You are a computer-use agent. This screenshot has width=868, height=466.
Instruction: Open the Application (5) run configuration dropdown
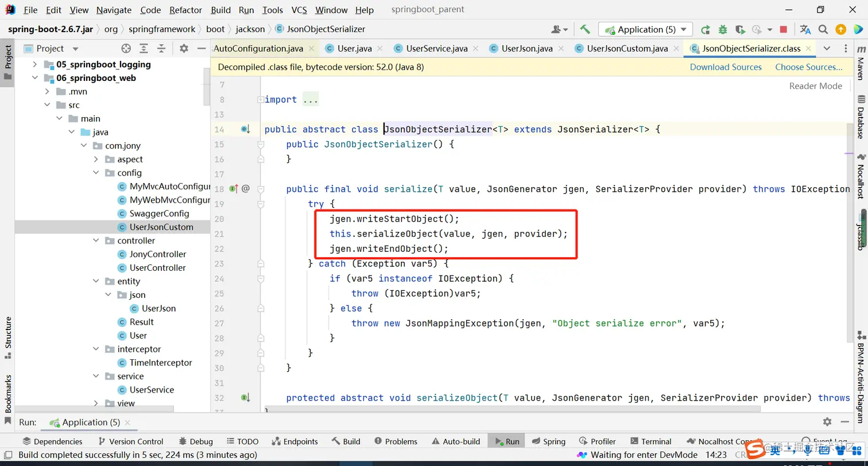[x=645, y=29]
